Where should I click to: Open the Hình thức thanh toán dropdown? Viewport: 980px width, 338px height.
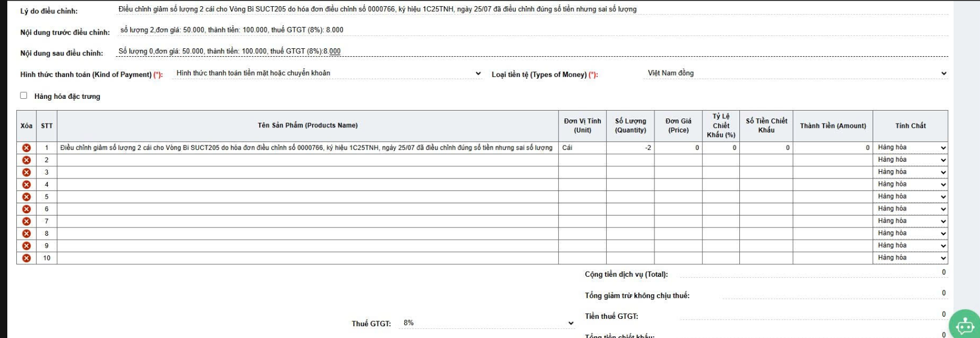pyautogui.click(x=327, y=74)
